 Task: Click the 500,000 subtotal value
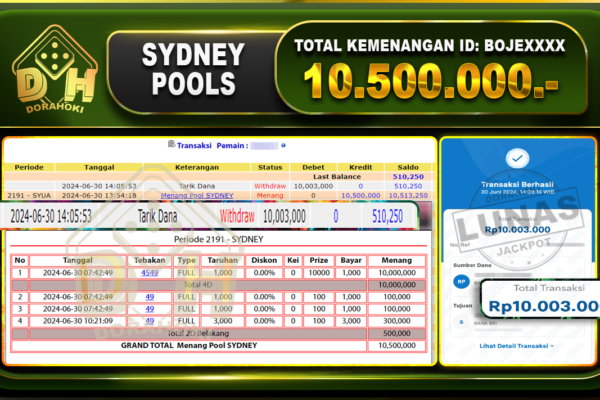(x=397, y=333)
